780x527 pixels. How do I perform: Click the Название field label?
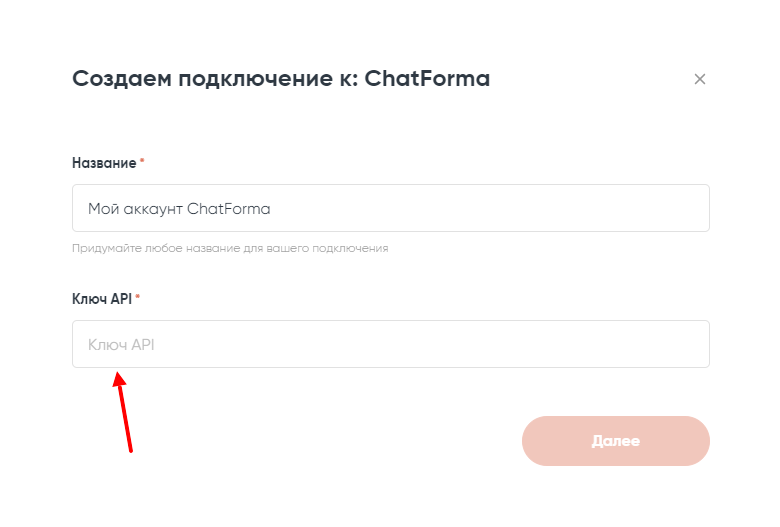[104, 162]
